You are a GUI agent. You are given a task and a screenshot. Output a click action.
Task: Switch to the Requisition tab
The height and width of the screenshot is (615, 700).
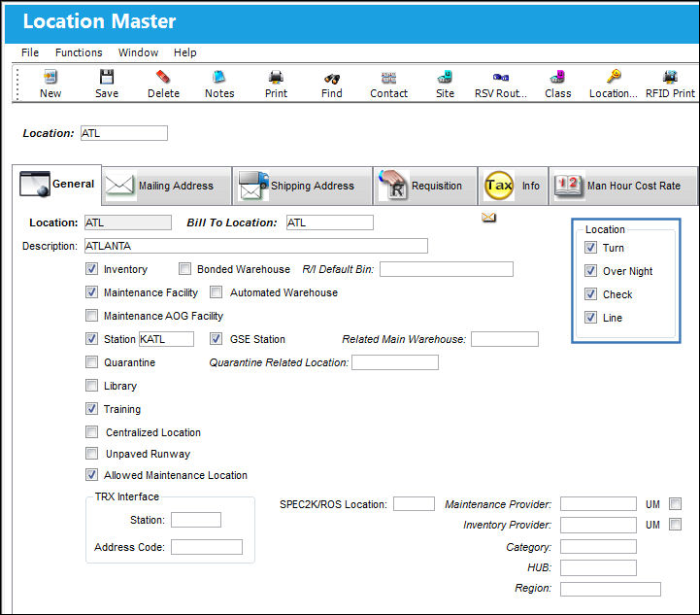pos(425,186)
